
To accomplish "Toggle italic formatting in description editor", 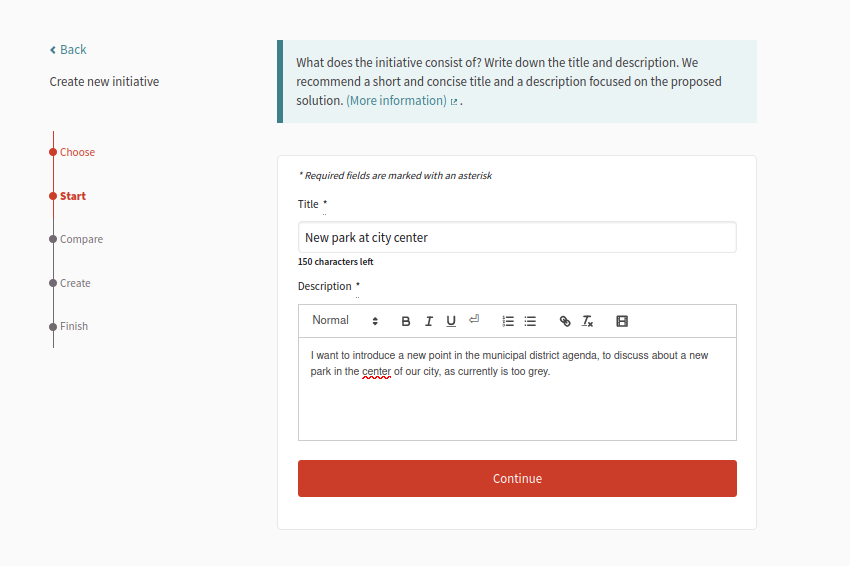I will pyautogui.click(x=429, y=321).
